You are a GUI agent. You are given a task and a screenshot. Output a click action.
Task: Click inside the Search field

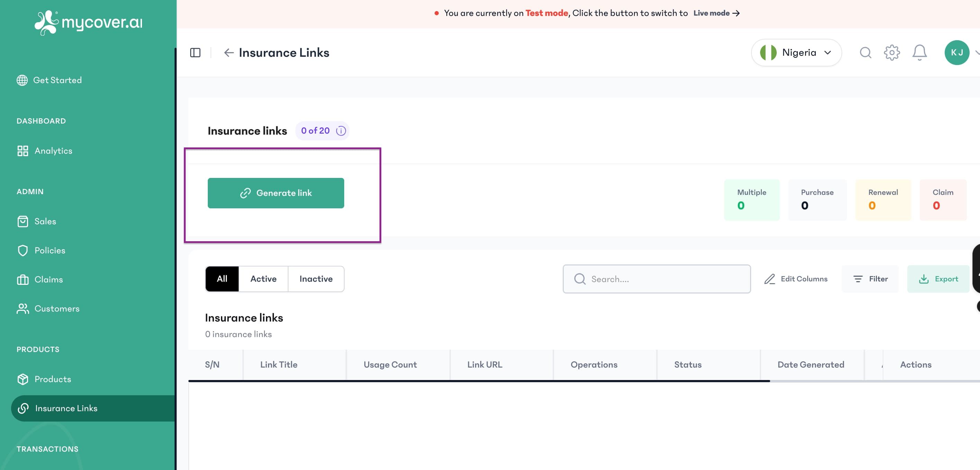coord(656,279)
